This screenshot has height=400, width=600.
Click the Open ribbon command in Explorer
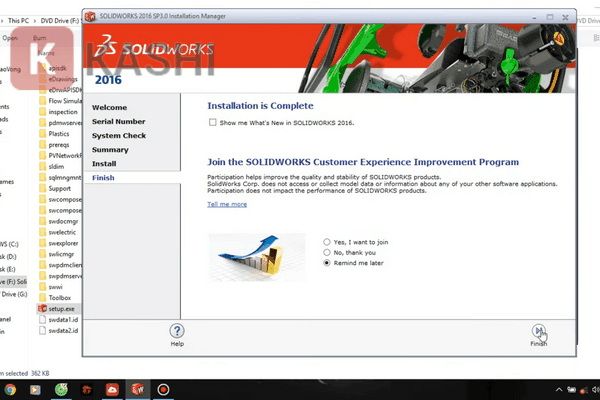[x=10, y=38]
